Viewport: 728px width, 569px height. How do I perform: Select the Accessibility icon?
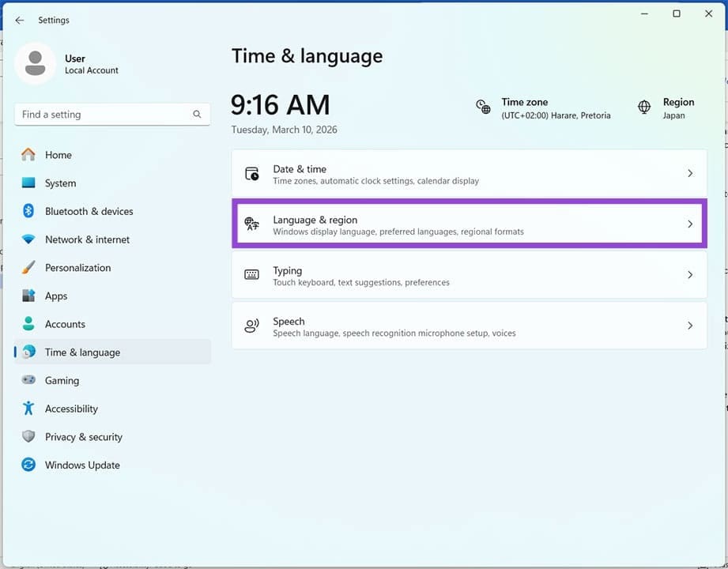click(28, 409)
